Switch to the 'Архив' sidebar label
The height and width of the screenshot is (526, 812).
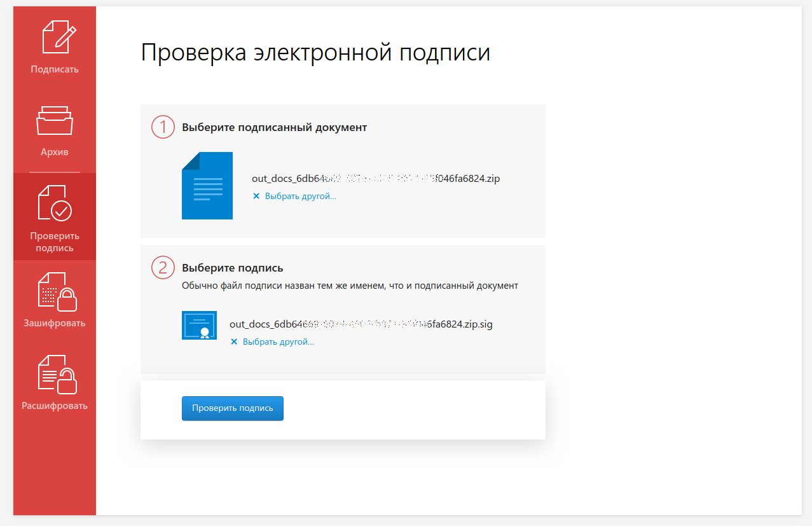click(55, 152)
